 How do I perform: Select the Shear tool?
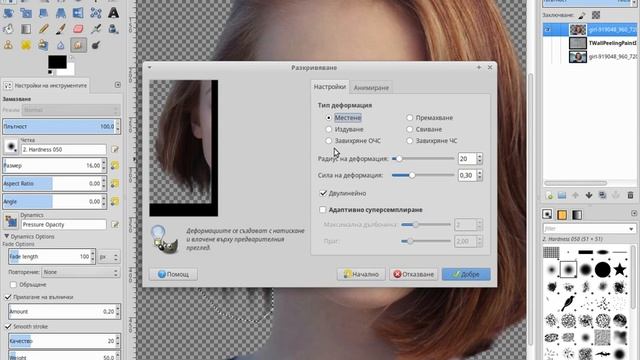click(x=43, y=13)
